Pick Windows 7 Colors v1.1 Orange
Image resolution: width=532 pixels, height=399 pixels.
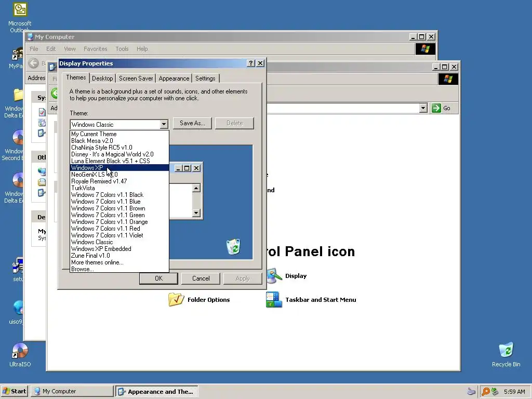(119, 222)
